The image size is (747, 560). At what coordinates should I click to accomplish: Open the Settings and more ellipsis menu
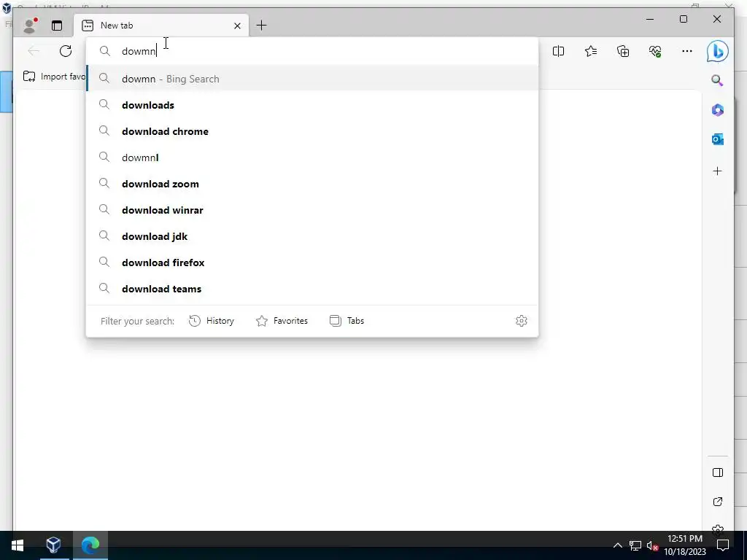[687, 51]
